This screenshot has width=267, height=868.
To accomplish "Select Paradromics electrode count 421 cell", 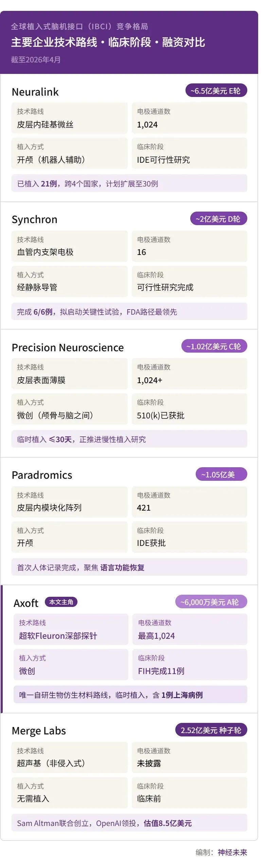I will tap(190, 502).
